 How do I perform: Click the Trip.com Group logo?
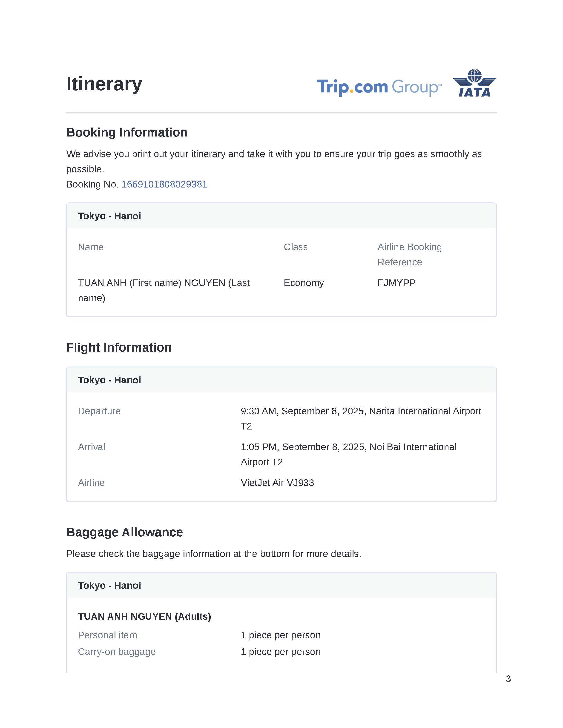click(379, 87)
